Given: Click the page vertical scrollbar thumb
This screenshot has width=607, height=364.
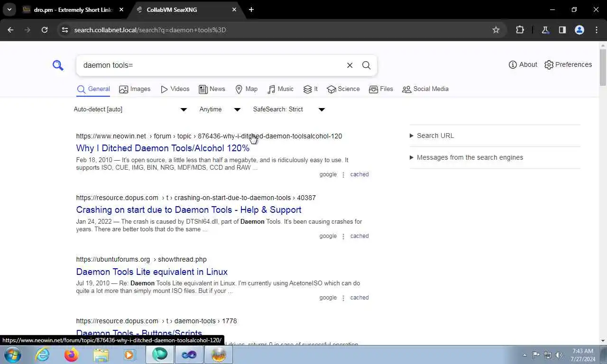Looking at the screenshot, I should [603, 68].
